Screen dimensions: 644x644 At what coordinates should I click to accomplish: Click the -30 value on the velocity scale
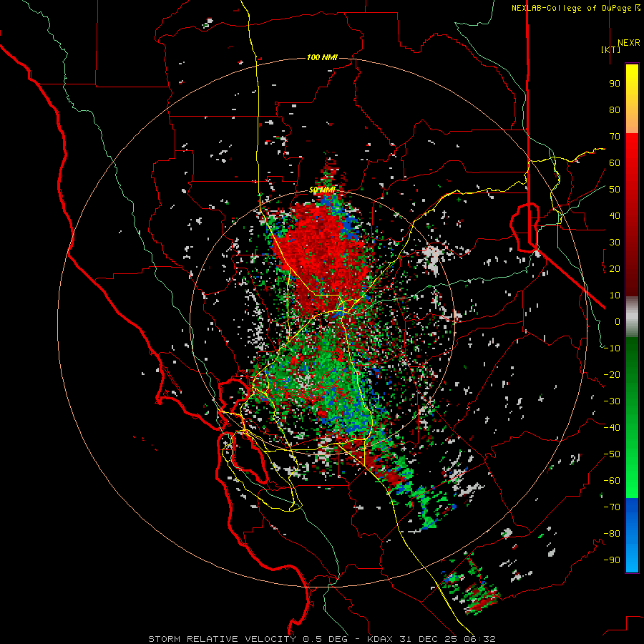[x=612, y=401]
